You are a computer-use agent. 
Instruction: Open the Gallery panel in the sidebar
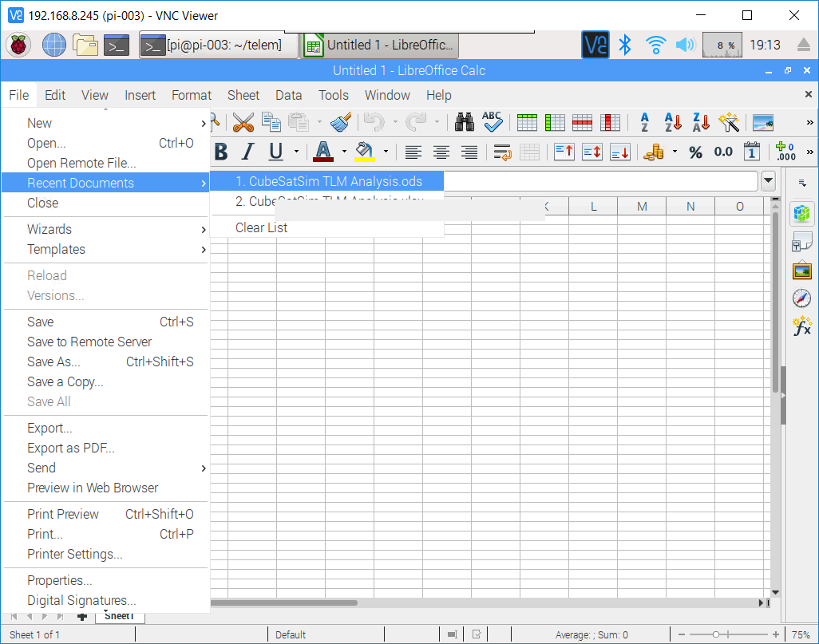(x=801, y=270)
